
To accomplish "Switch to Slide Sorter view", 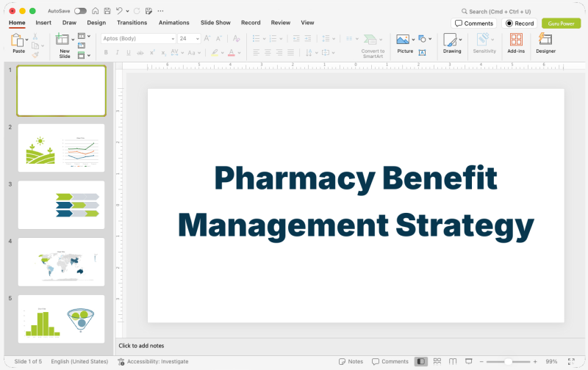I will 437,361.
